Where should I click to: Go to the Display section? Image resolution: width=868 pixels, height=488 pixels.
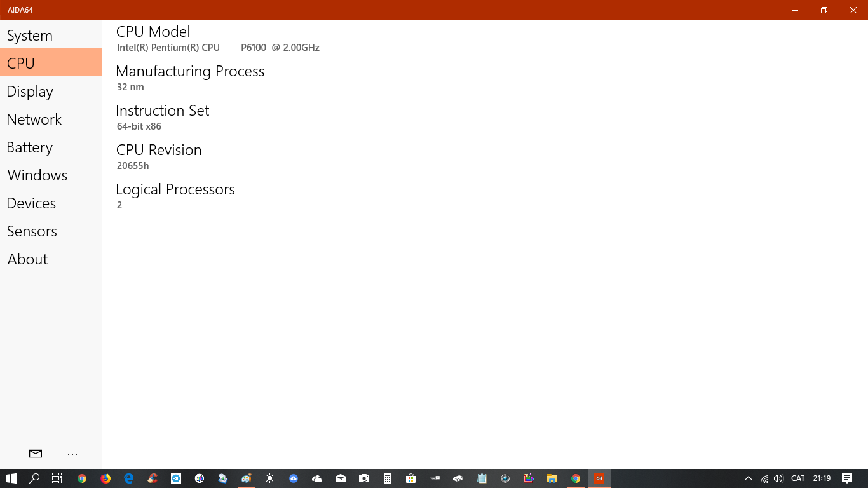(51, 91)
